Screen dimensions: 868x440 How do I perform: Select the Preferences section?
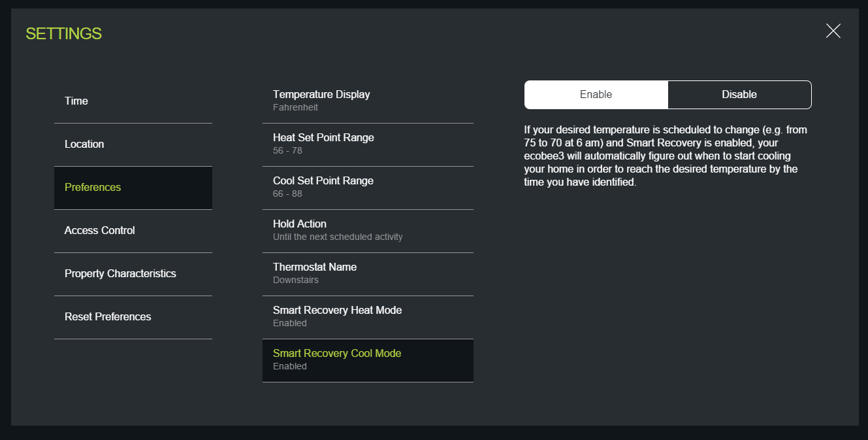tap(133, 188)
